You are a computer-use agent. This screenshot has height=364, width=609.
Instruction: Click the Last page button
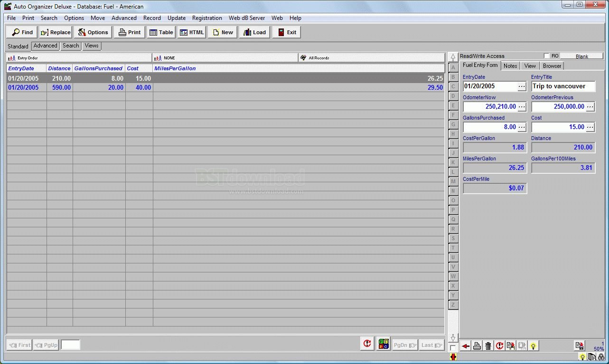(x=431, y=345)
